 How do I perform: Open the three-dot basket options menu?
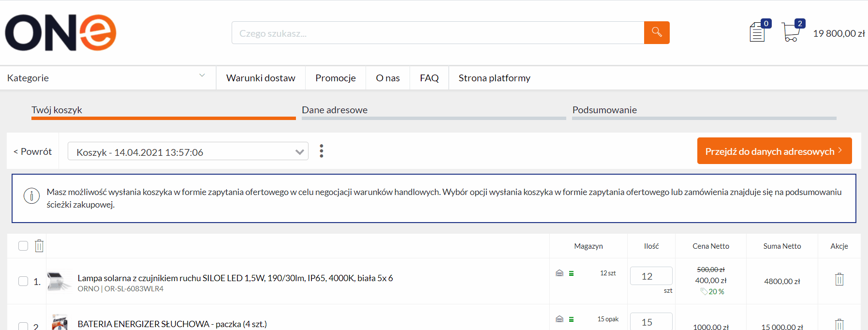click(322, 151)
